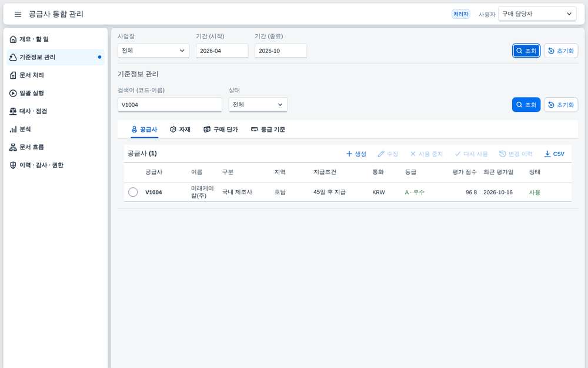This screenshot has width=588, height=368.
Task: Open the 사용자 구매 담당자 dropdown
Action: (x=537, y=14)
